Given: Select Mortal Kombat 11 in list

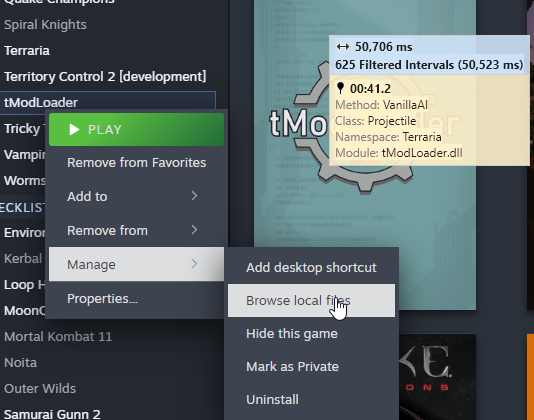Looking at the screenshot, I should [x=58, y=337].
